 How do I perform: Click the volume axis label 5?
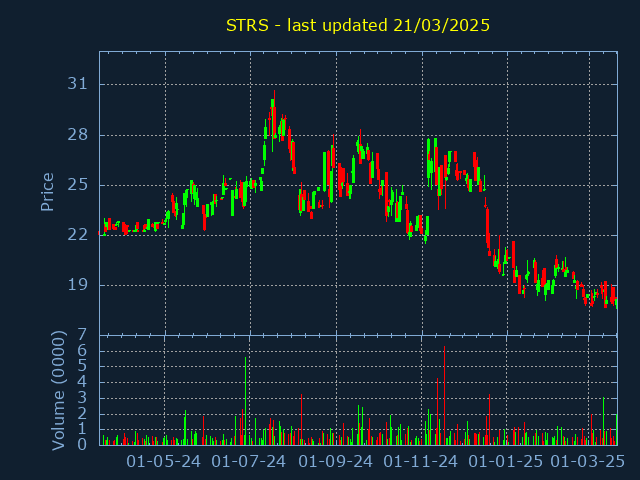click(x=82, y=366)
